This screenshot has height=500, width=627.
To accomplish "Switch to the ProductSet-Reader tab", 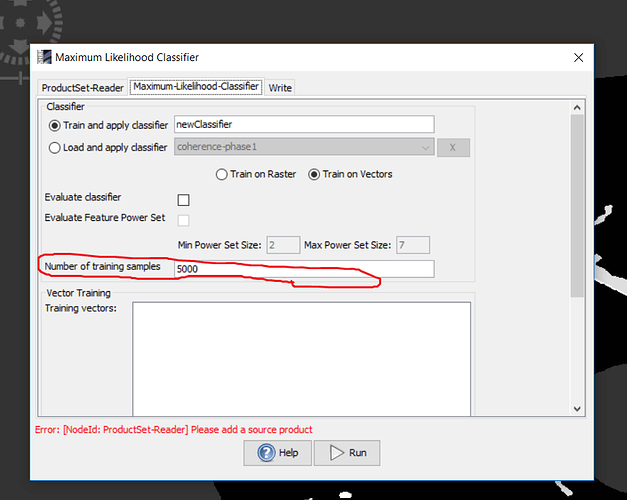I will pos(82,88).
